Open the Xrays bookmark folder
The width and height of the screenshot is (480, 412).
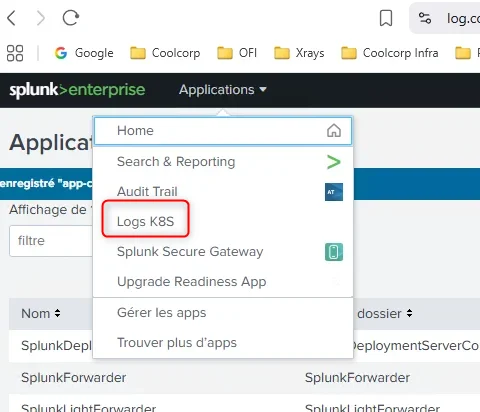(299, 53)
